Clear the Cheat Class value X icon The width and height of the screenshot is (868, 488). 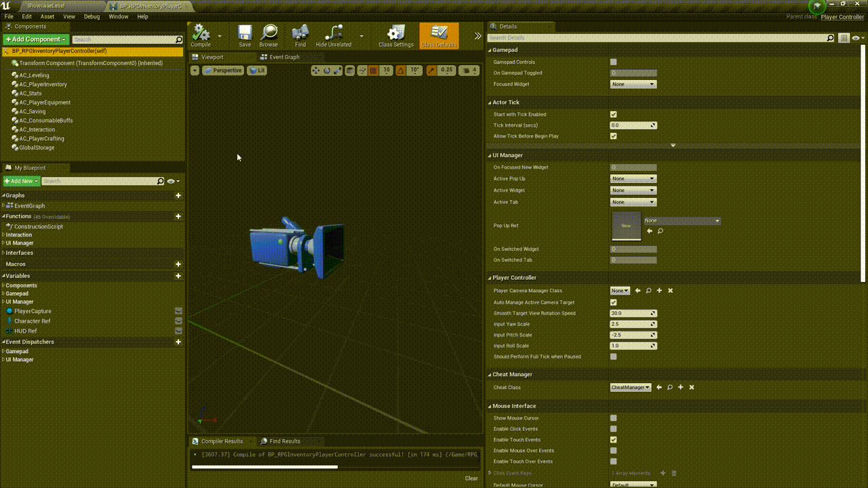coord(692,388)
